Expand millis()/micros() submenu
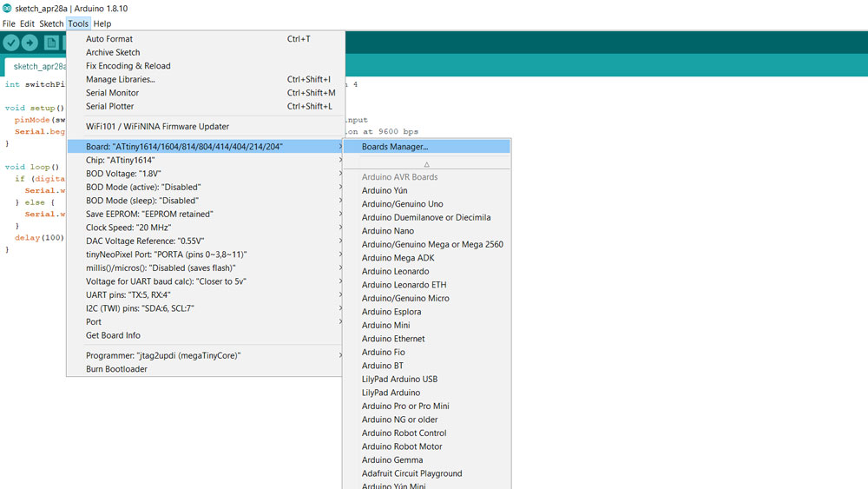Image resolution: width=868 pixels, height=489 pixels. (x=205, y=268)
